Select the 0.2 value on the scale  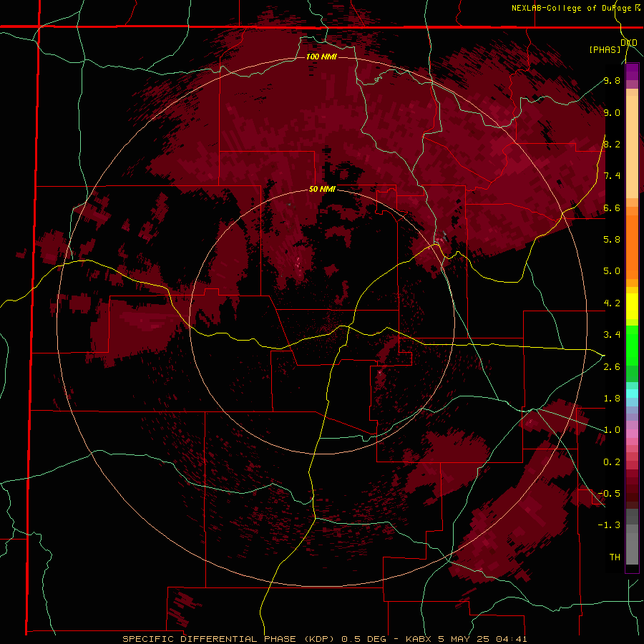coord(612,462)
